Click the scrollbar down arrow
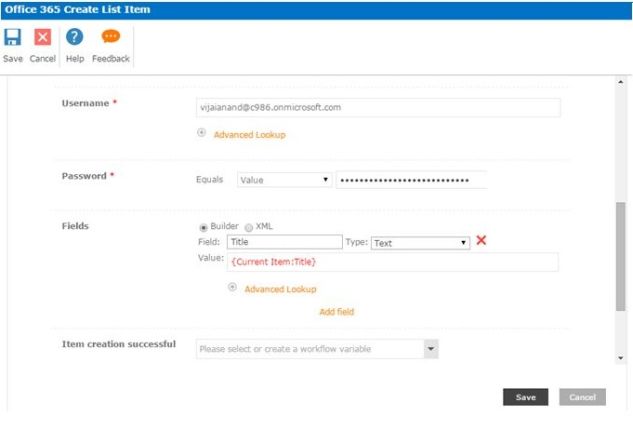The width and height of the screenshot is (633, 429). point(620,358)
